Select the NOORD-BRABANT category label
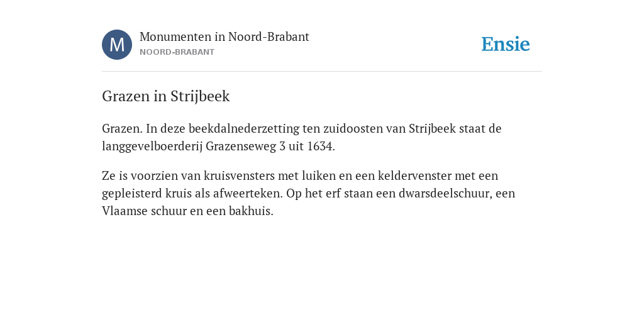Viewport: 644px width, 322px height. [x=177, y=52]
